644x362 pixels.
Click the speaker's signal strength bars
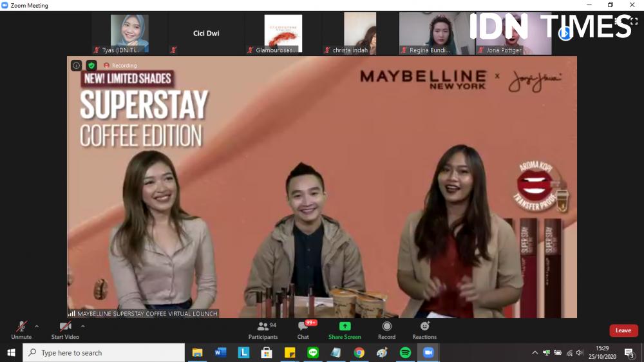tap(71, 314)
